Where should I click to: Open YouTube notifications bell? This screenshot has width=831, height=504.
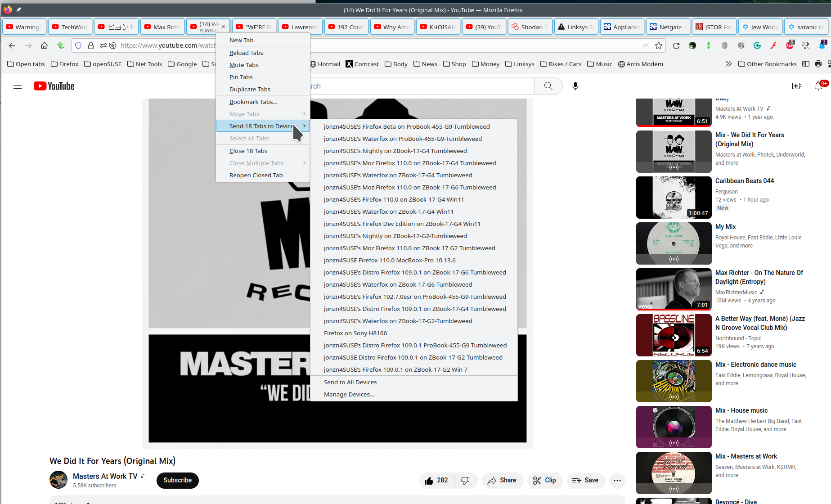pos(819,86)
